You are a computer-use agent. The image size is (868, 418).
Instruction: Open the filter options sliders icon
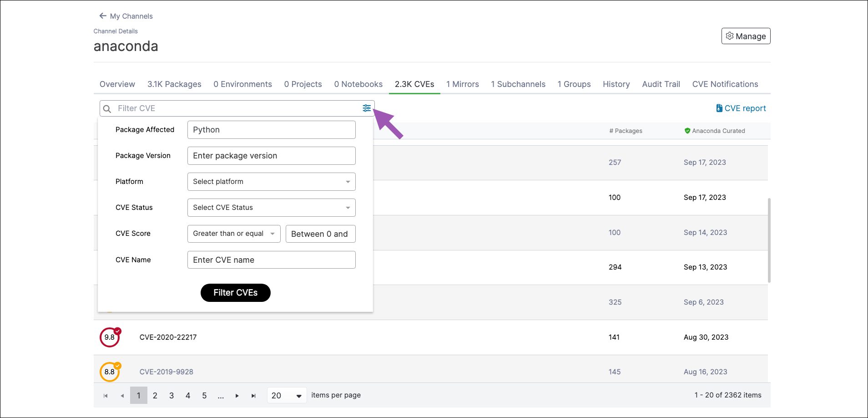(367, 108)
